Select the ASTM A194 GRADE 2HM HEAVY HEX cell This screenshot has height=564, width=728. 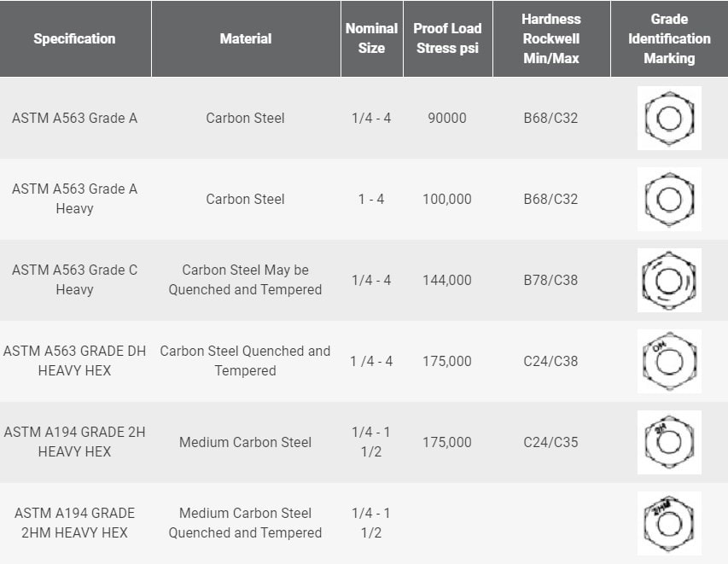pyautogui.click(x=74, y=523)
